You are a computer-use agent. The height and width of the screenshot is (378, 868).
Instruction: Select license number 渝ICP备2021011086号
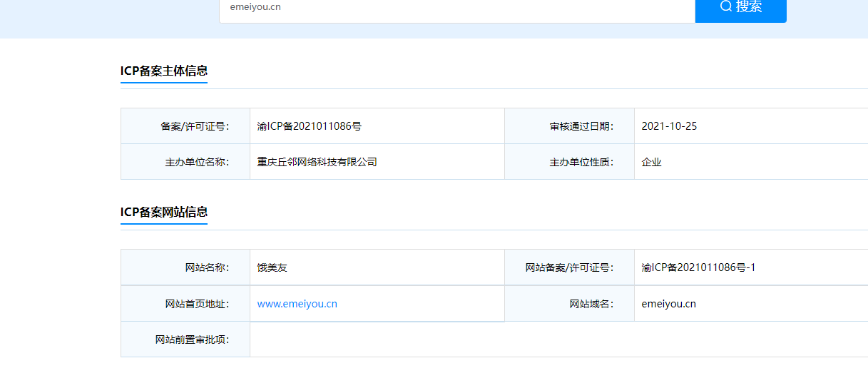[x=310, y=126]
